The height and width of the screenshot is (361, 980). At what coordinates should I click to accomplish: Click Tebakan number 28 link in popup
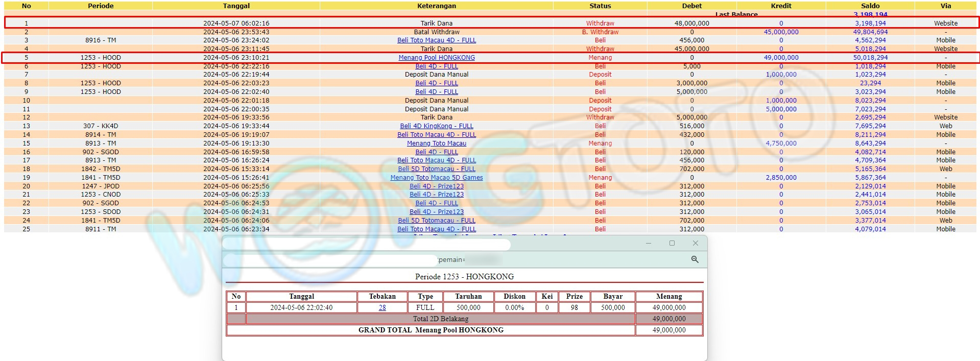pos(382,308)
